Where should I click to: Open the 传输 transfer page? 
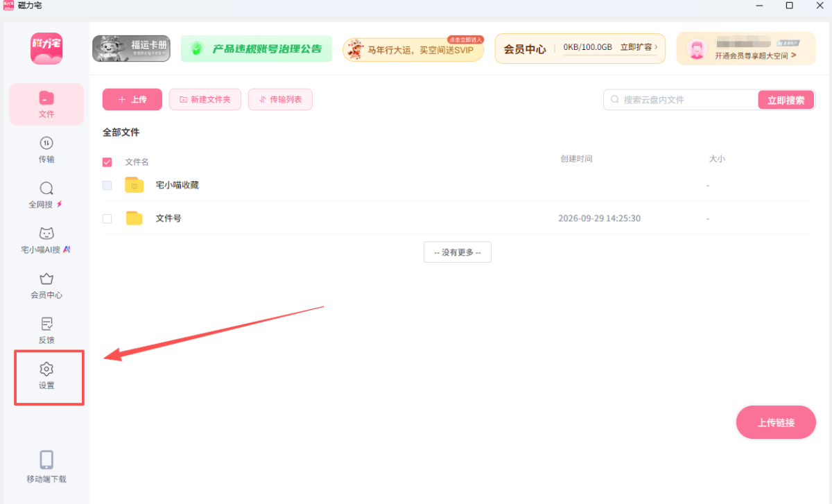tap(46, 150)
